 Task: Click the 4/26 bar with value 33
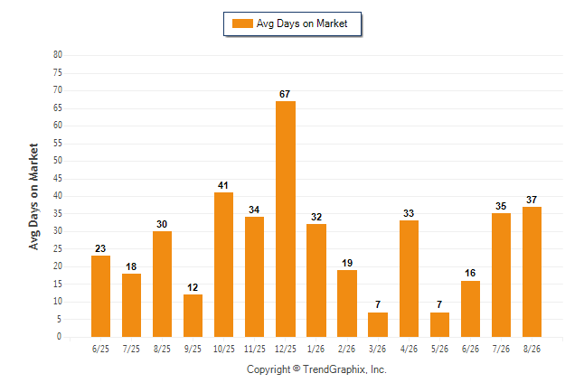[409, 278]
